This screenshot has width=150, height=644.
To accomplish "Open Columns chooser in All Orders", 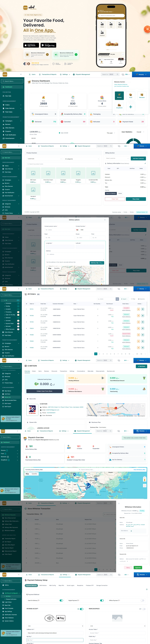I will [x=141, y=299].
